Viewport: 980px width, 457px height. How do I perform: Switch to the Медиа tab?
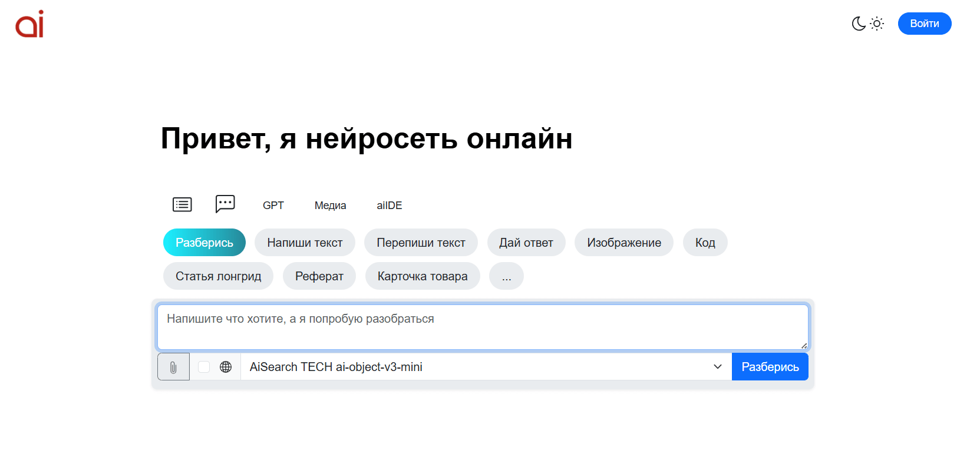(330, 206)
